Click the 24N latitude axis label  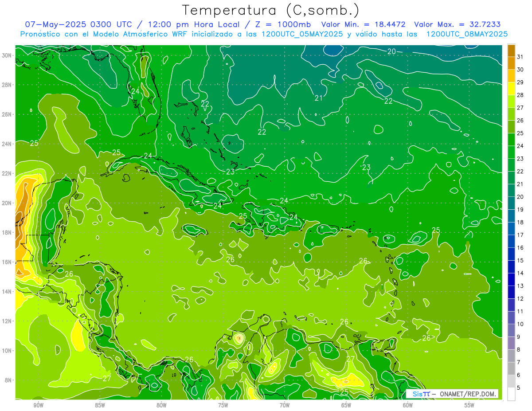click(x=7, y=144)
